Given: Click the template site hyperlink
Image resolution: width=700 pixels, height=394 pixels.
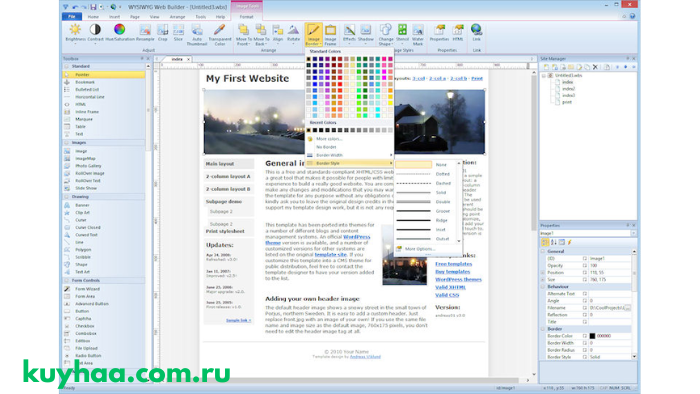Looking at the screenshot, I should [330, 254].
